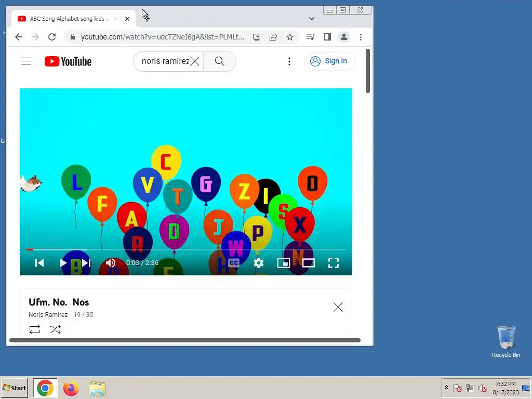
Task: Install app icon in address bar
Action: click(x=257, y=37)
